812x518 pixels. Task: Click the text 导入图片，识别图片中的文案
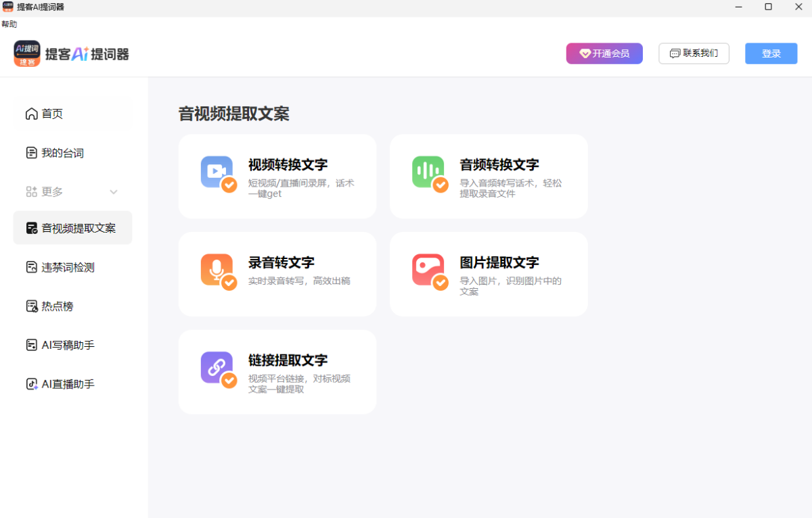(x=511, y=286)
